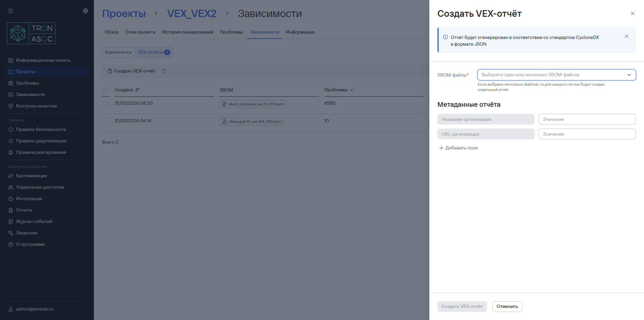Click Добавить поле to add metadata field

point(458,148)
